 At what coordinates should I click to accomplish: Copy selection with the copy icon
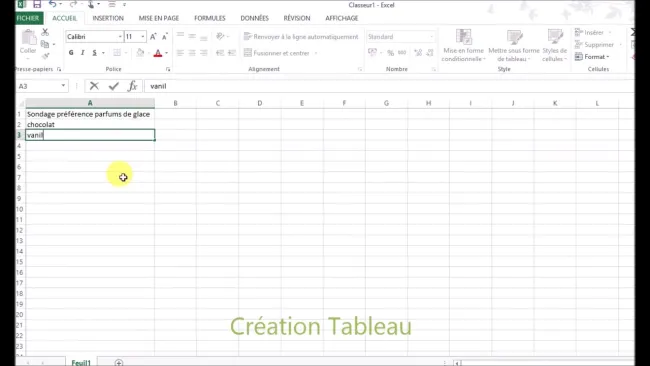click(x=45, y=44)
